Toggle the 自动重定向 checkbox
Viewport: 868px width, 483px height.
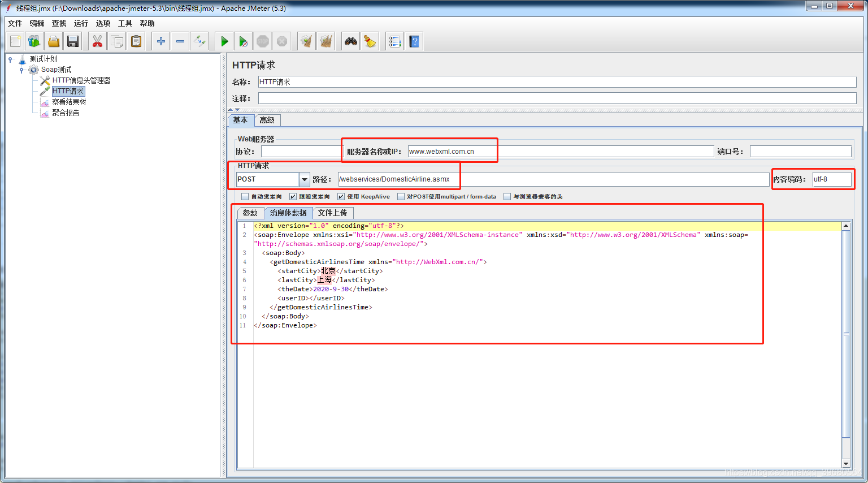click(x=245, y=197)
